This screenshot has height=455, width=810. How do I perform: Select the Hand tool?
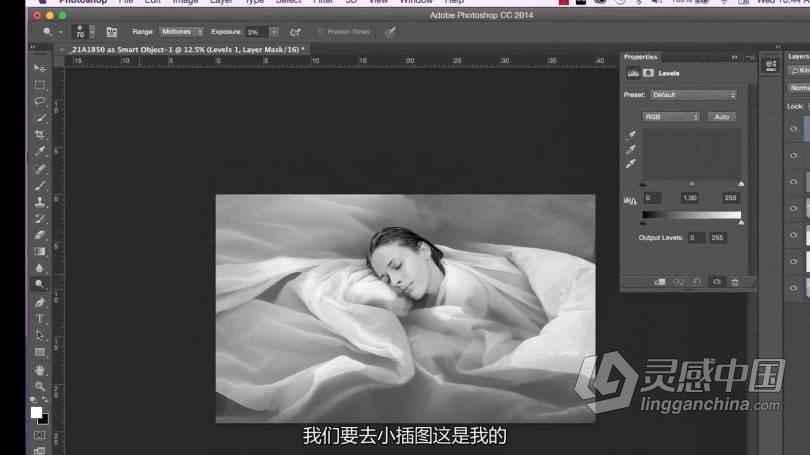pyautogui.click(x=40, y=370)
